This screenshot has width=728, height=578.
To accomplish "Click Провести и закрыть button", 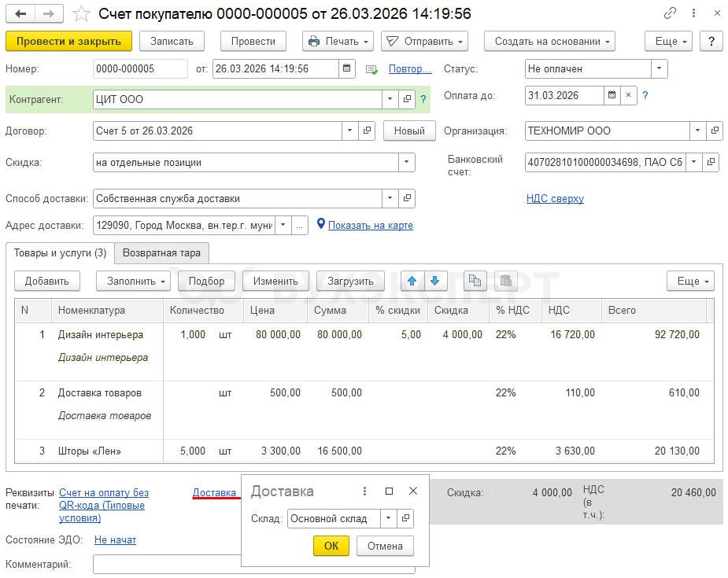I will coord(68,42).
